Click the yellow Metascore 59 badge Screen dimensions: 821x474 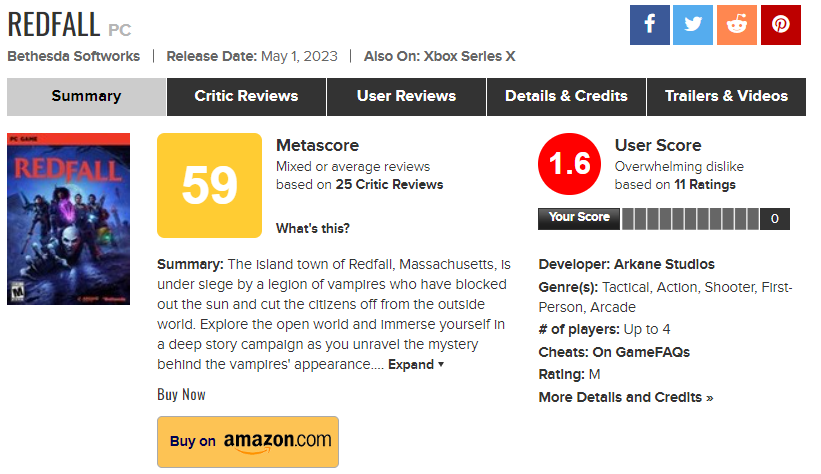pos(209,184)
